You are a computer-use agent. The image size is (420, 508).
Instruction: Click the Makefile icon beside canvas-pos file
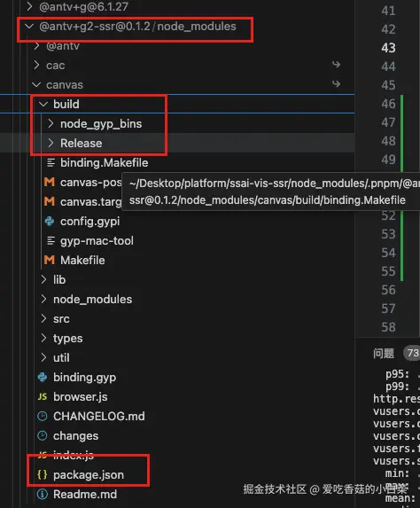[x=50, y=182]
